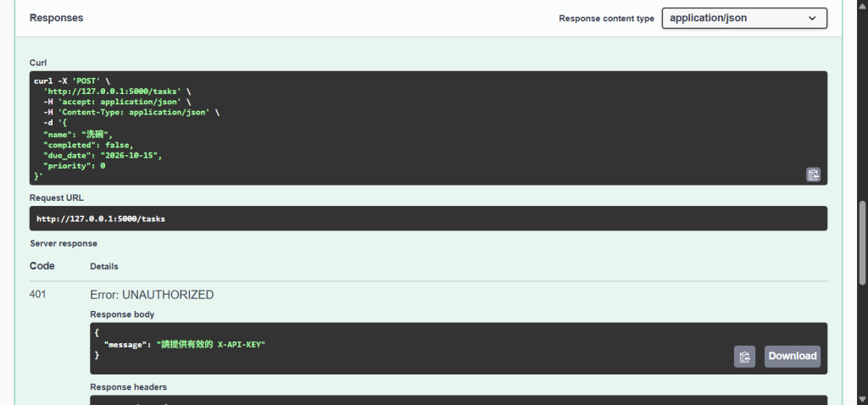Click the "message" line in response body
868x405 pixels.
(x=184, y=344)
